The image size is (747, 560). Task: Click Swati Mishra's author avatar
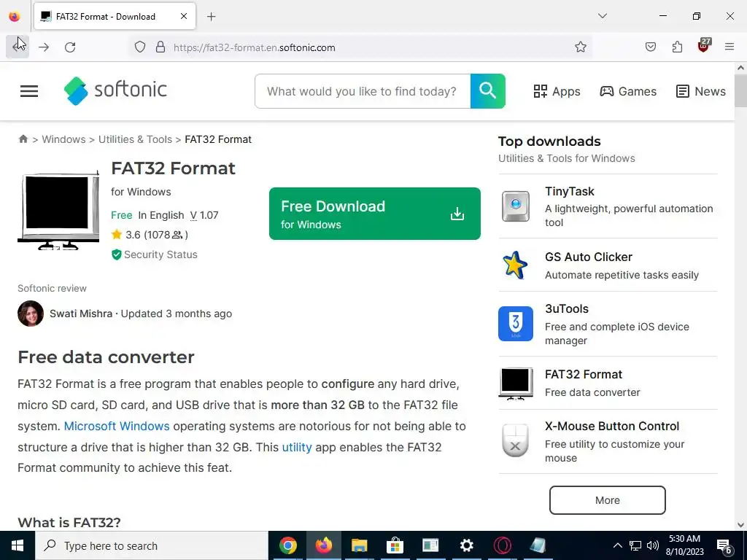click(31, 314)
